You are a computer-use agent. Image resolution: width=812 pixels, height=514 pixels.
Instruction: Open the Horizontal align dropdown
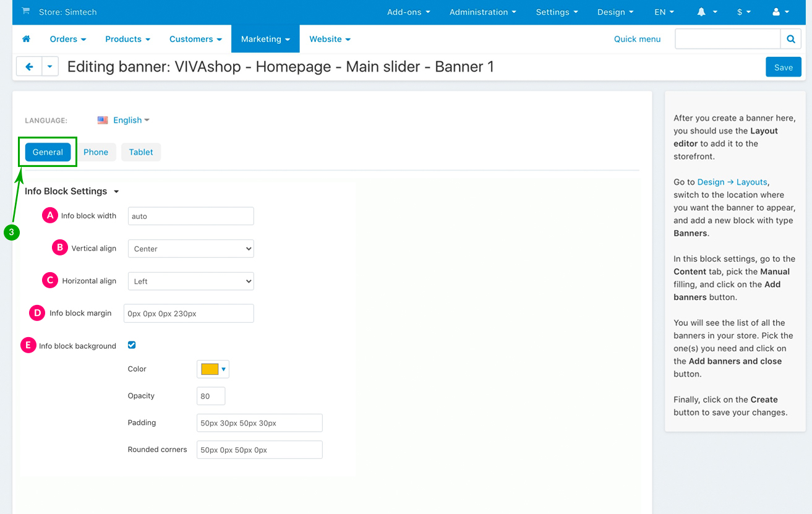[190, 281]
